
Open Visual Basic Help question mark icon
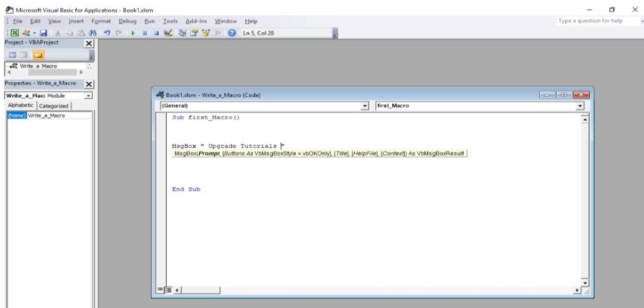231,33
